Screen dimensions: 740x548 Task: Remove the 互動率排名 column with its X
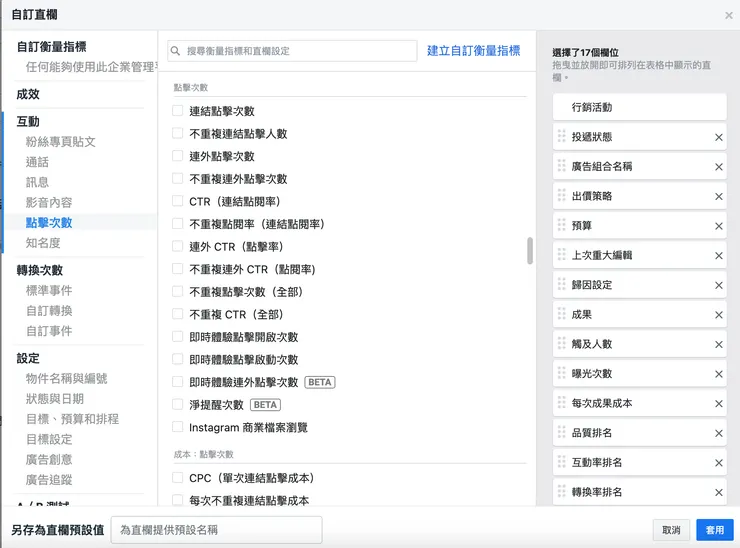click(718, 463)
